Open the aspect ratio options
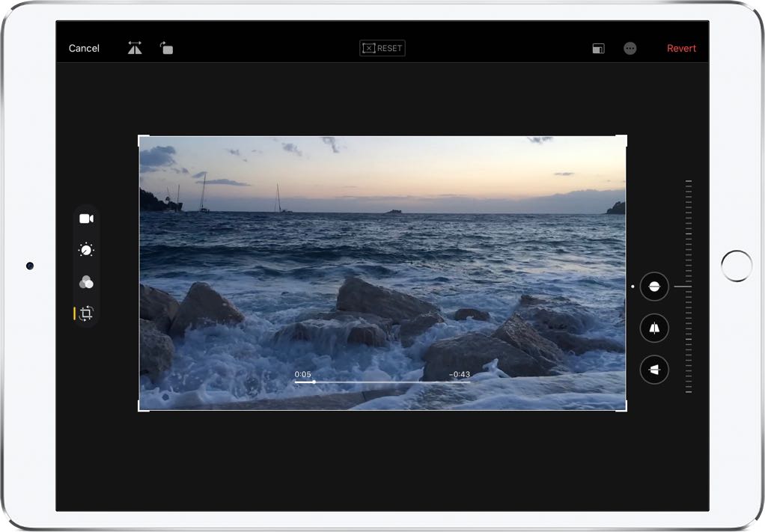The width and height of the screenshot is (765, 532). click(598, 48)
